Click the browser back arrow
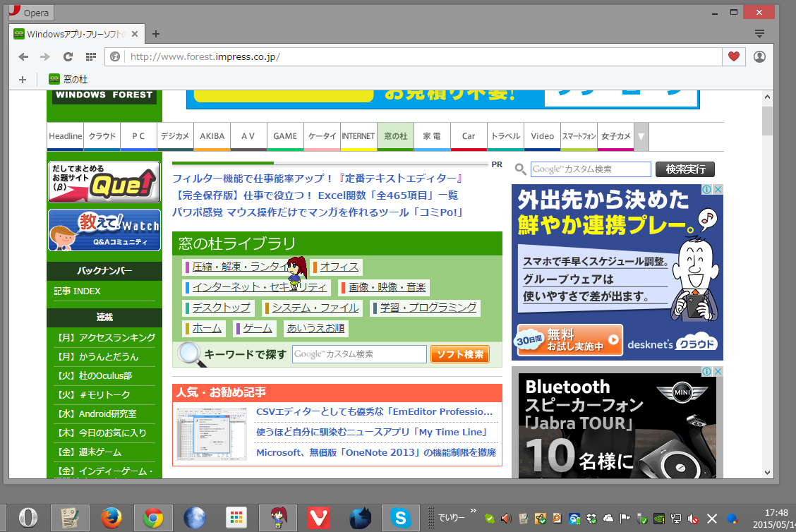The height and width of the screenshot is (532, 796). click(23, 56)
